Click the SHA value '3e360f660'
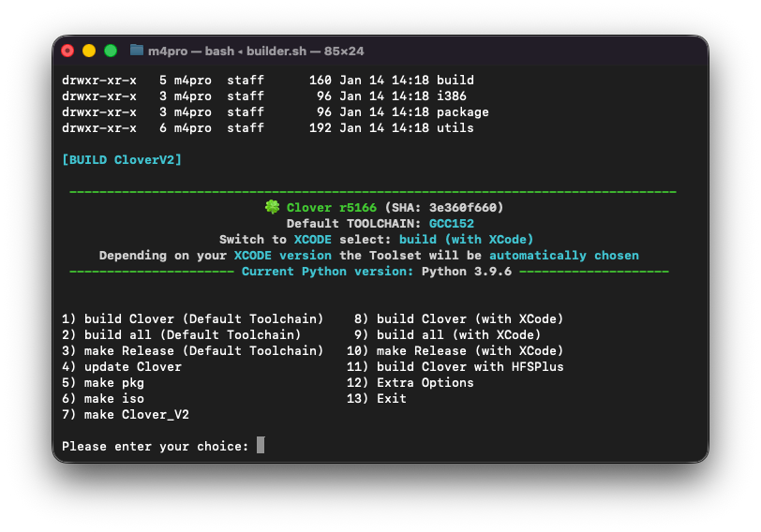The height and width of the screenshot is (532, 761). coord(463,208)
